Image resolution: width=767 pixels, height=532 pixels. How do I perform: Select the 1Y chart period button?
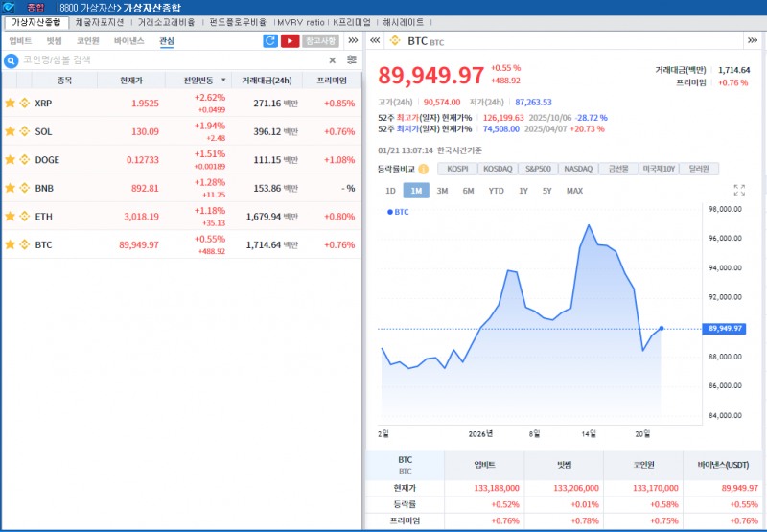(523, 191)
